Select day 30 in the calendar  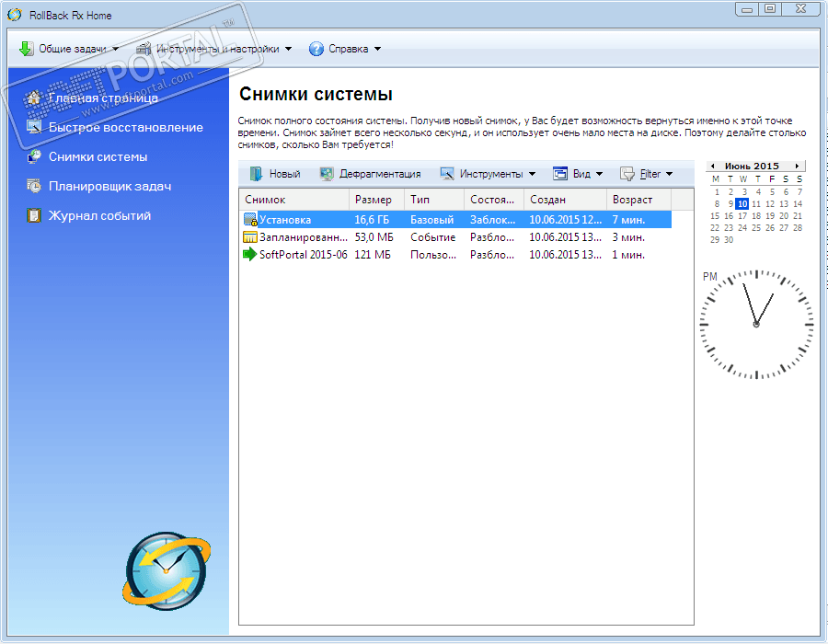tap(729, 239)
